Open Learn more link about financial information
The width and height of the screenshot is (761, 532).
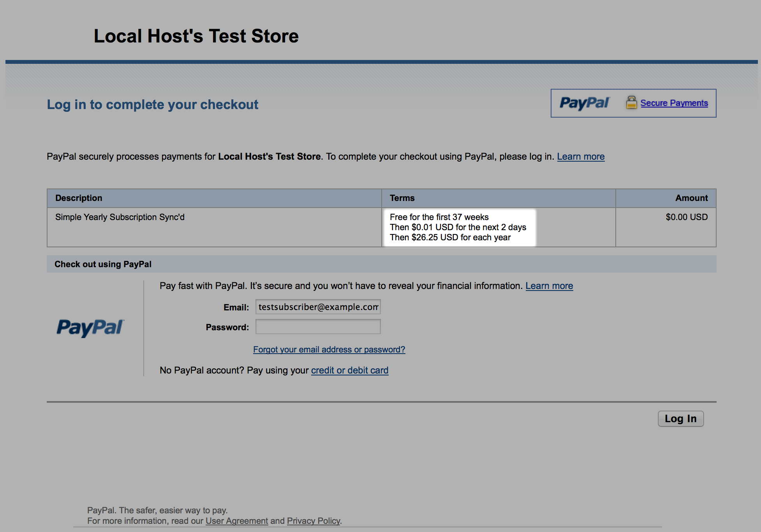[x=549, y=286]
